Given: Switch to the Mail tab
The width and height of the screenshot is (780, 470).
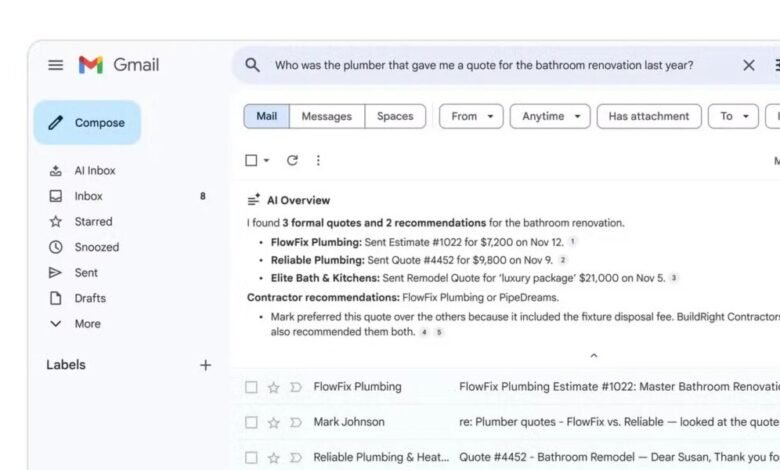Looking at the screenshot, I should 267,116.
